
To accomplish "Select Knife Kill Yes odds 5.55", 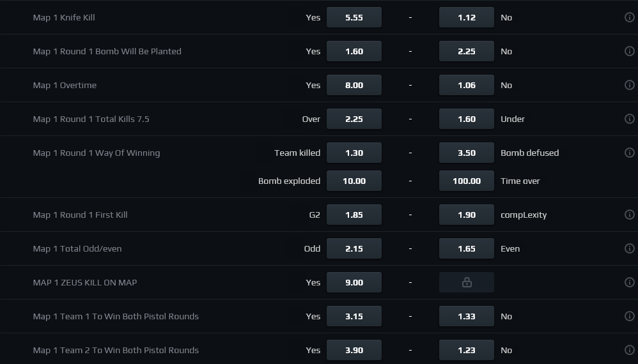I will [354, 17].
